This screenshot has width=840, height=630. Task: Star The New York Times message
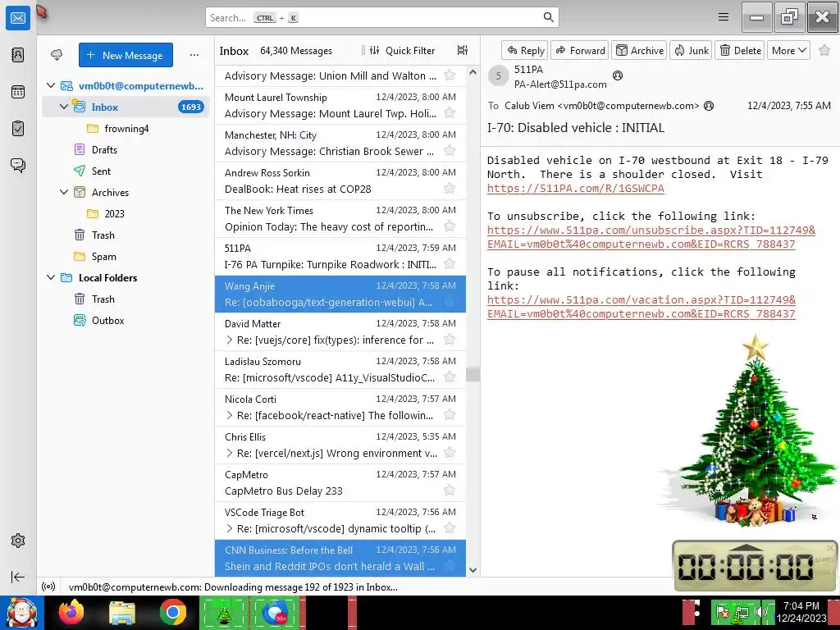tap(450, 226)
